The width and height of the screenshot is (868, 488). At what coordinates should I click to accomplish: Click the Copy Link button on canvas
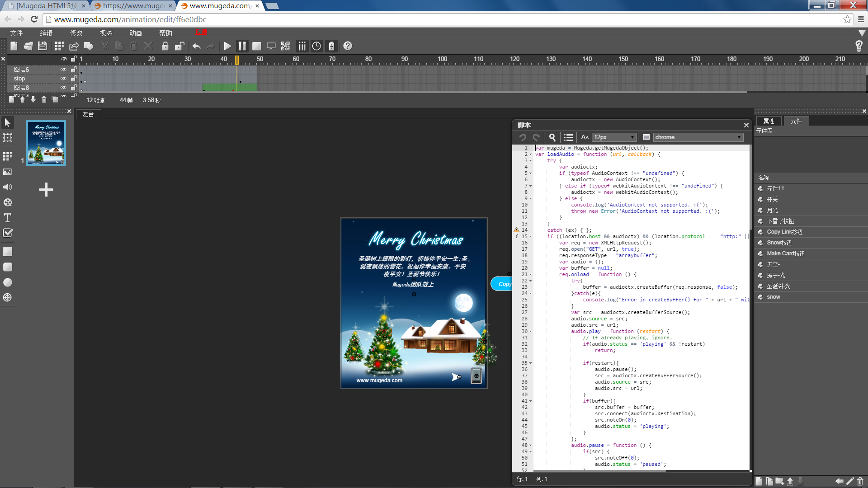coord(503,284)
